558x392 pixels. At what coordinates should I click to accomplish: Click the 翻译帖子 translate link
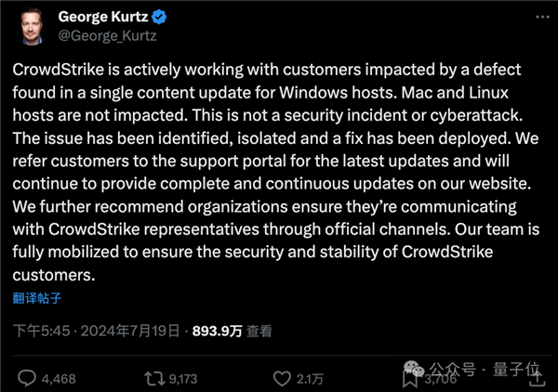[37, 298]
